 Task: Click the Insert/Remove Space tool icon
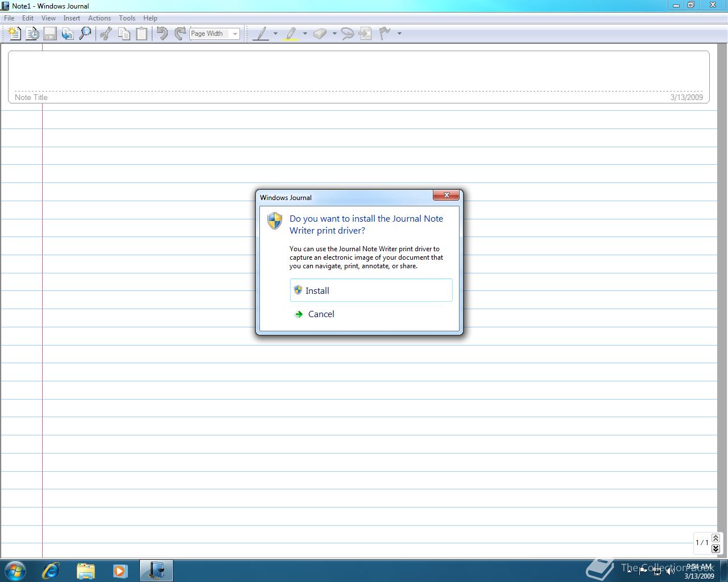[x=366, y=34]
